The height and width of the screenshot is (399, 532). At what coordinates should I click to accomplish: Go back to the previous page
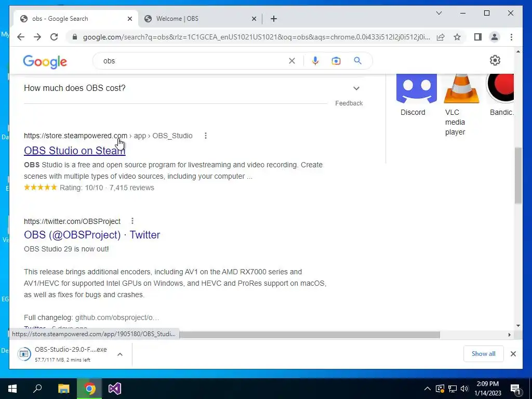(x=21, y=37)
